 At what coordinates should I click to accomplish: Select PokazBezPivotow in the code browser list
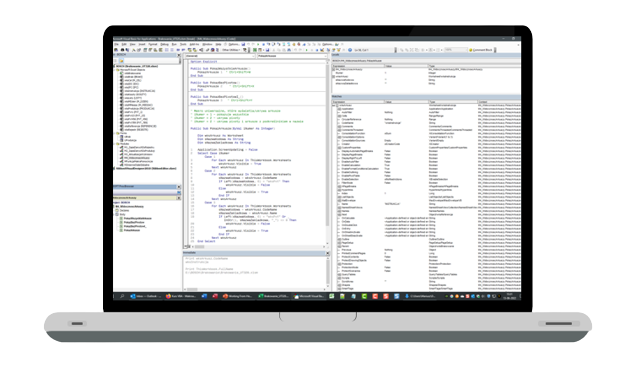tap(134, 222)
